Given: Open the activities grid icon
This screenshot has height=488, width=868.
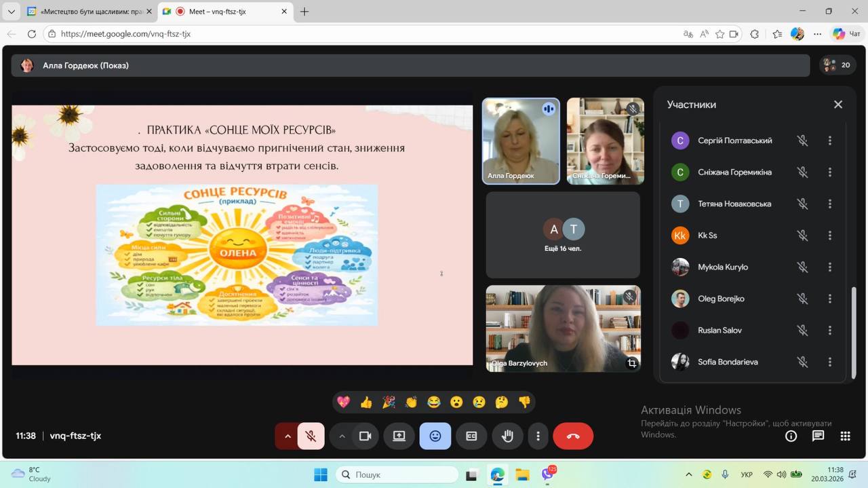Looking at the screenshot, I should pos(845,436).
